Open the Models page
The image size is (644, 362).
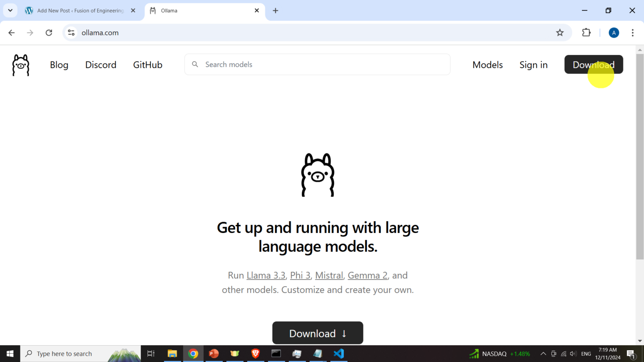(488, 65)
